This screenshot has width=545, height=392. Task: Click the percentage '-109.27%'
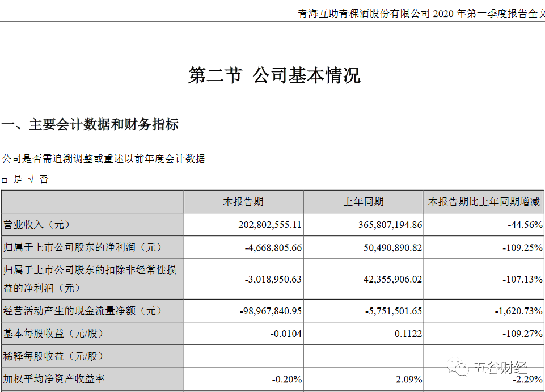pyautogui.click(x=522, y=334)
